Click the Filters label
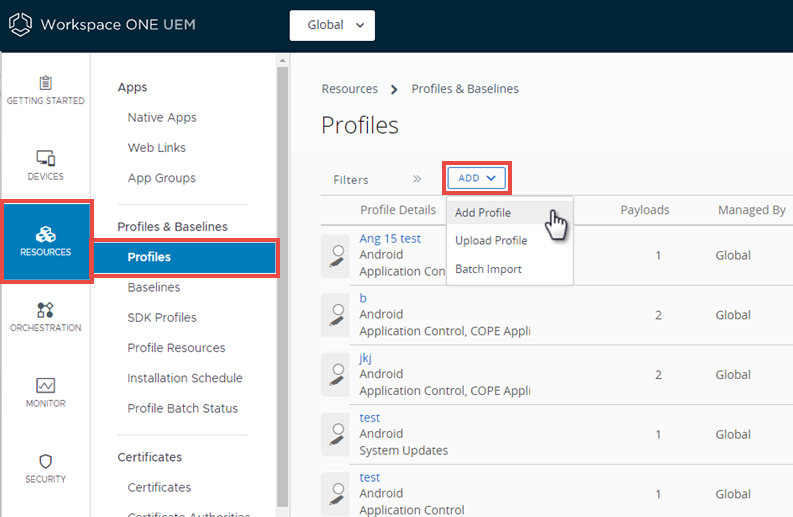Viewport: 793px width, 517px height. (x=351, y=180)
